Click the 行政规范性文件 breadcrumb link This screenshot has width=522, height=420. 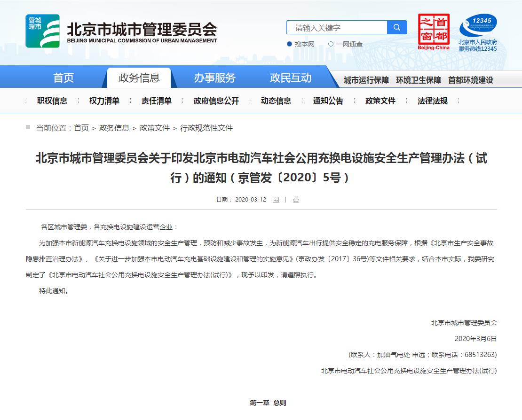click(206, 128)
